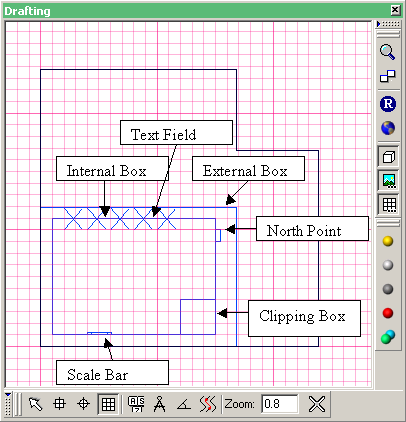Expand the bottom toolbar handle arrow
The width and height of the screenshot is (406, 422).
tap(8, 395)
